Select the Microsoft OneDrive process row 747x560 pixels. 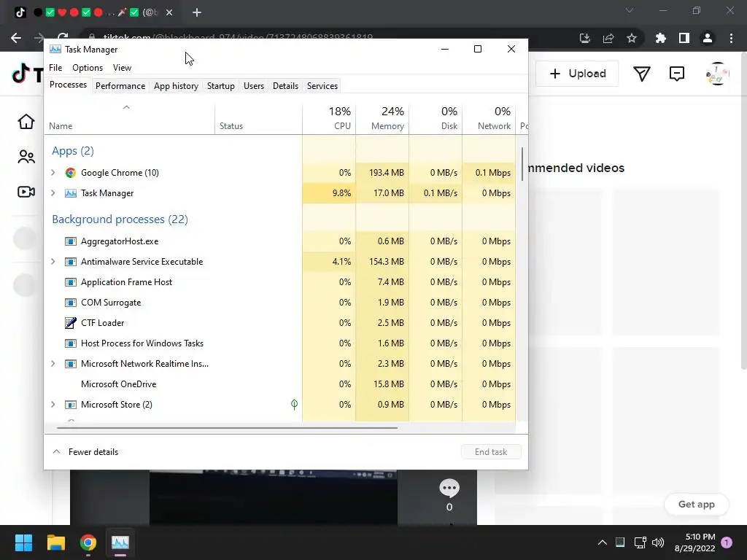point(279,384)
